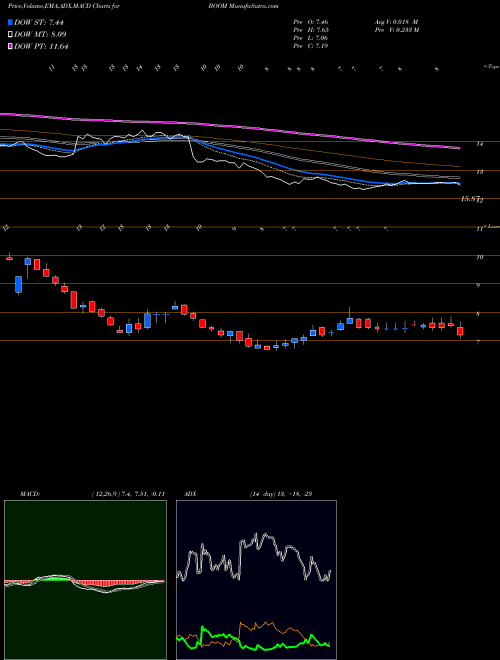Click the tall blue candlestick near the chart start
This screenshot has height=660, width=500.
(19, 285)
